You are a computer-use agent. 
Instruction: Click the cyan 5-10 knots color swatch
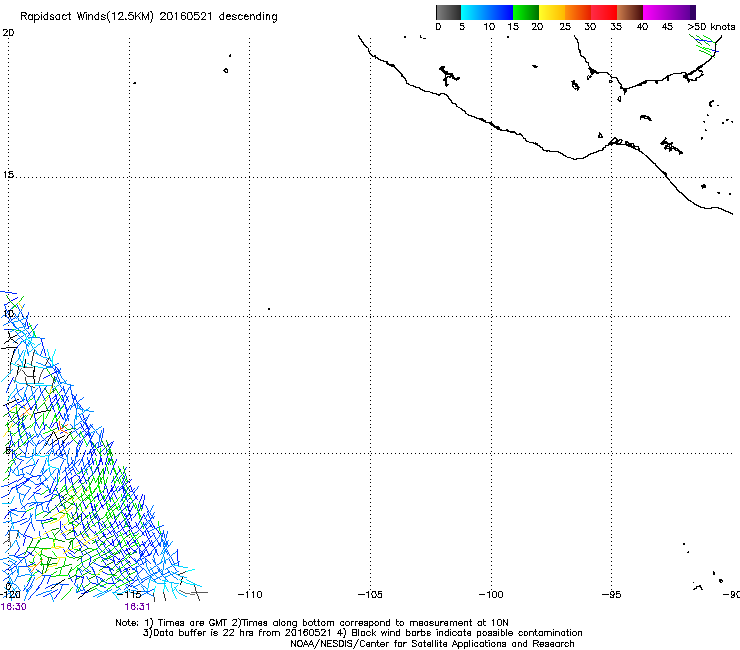474,12
